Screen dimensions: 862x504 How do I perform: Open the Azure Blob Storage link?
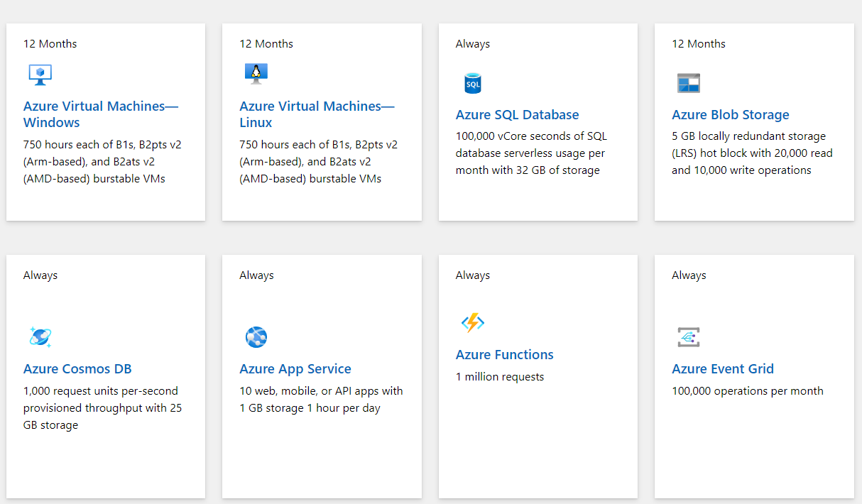pyautogui.click(x=730, y=114)
